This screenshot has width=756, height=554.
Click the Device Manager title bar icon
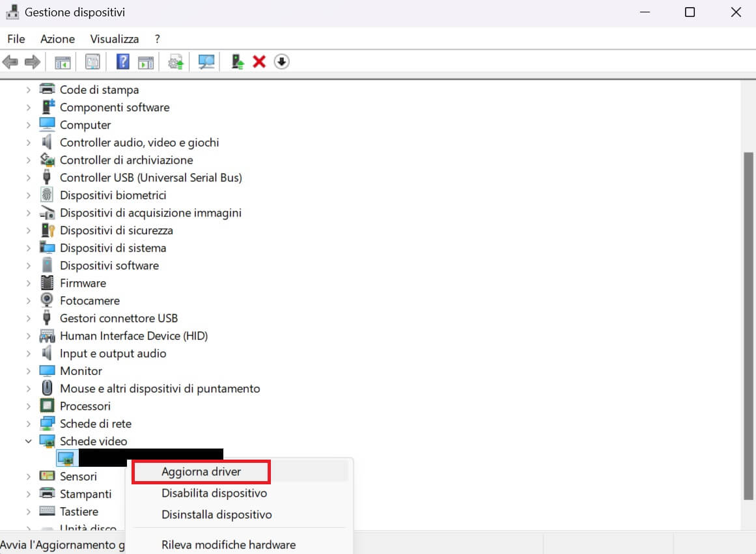tap(12, 12)
